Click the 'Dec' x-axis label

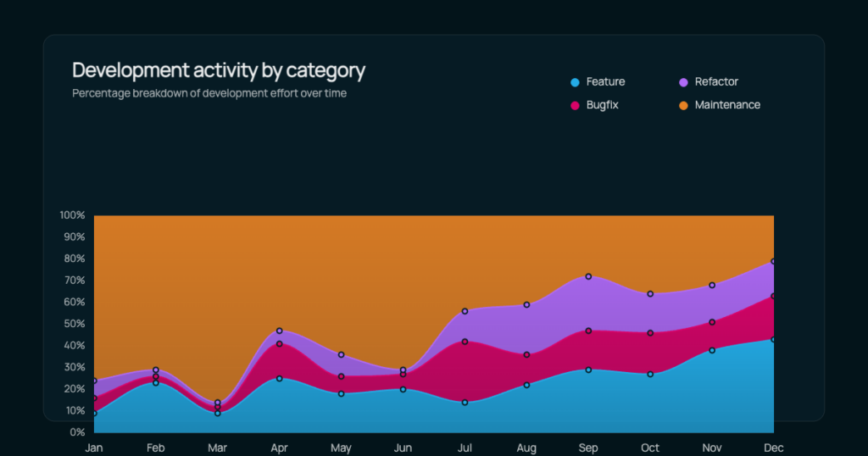773,448
